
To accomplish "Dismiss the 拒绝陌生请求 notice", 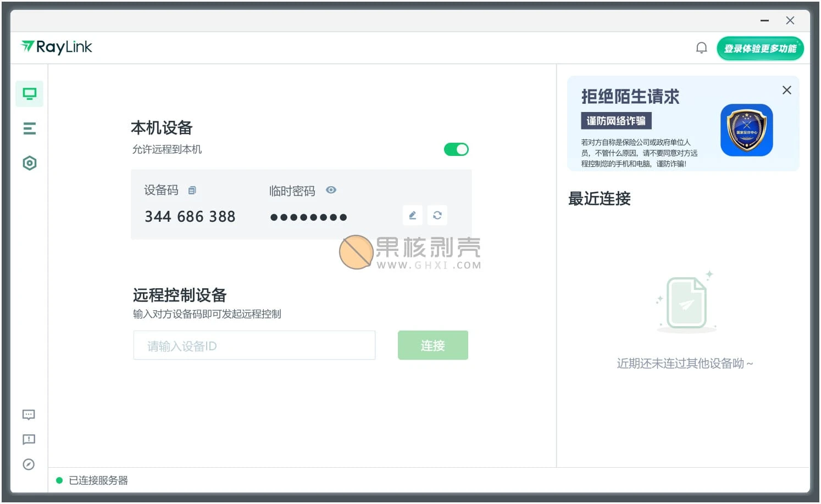I will point(786,89).
